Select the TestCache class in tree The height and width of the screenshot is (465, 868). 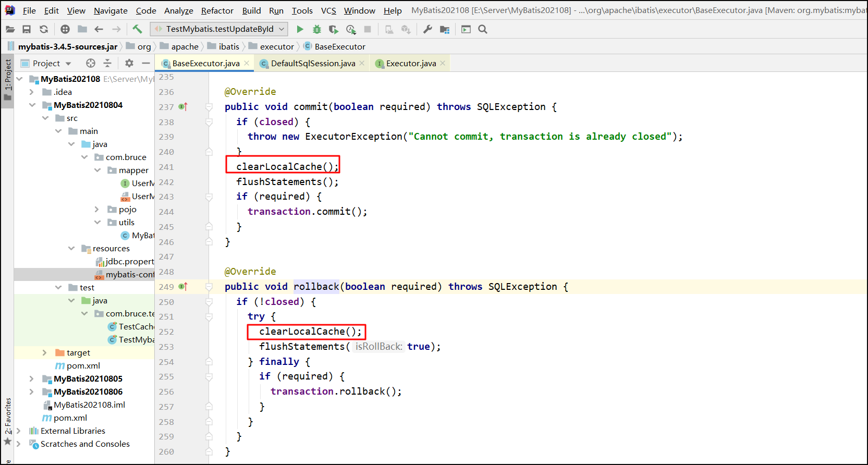point(137,327)
